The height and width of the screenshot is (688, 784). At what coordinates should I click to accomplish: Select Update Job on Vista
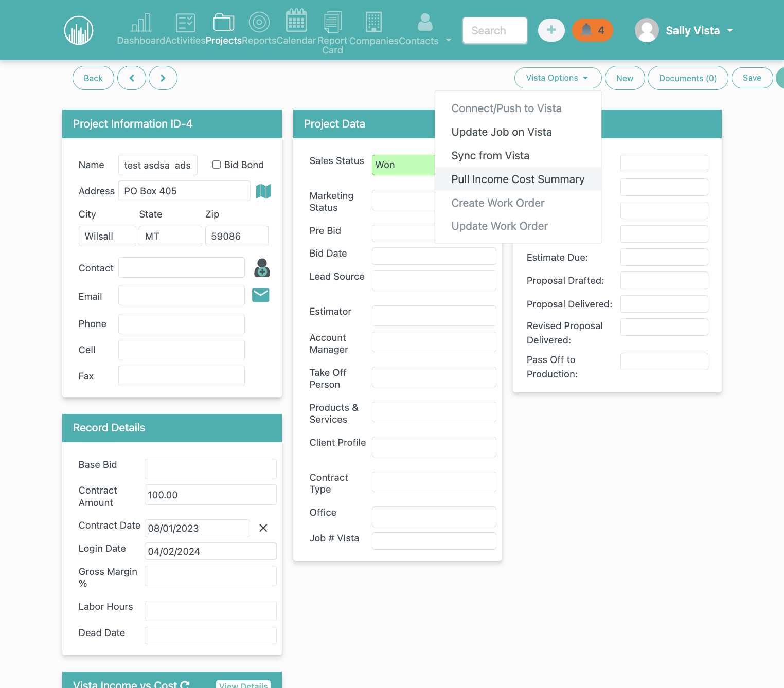(x=518, y=132)
